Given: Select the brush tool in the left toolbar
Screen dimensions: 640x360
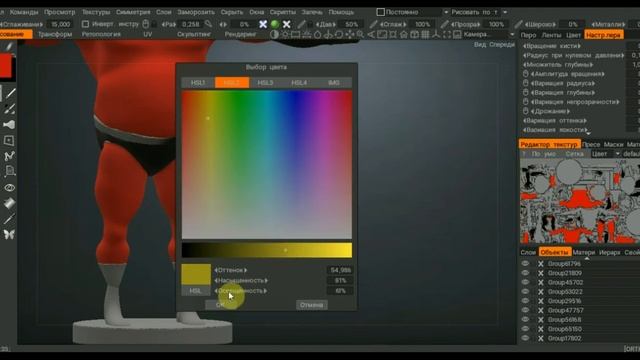Looking at the screenshot, I should pyautogui.click(x=9, y=47).
